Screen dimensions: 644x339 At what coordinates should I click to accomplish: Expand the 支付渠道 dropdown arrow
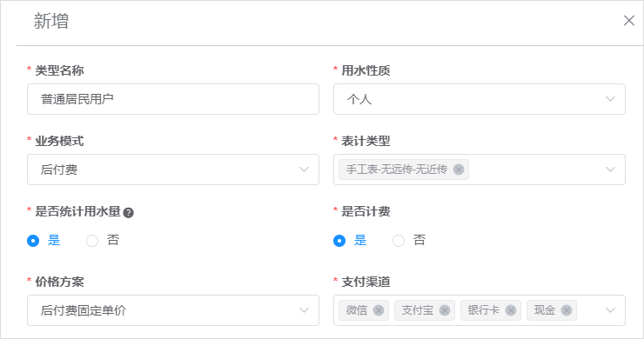pos(610,310)
